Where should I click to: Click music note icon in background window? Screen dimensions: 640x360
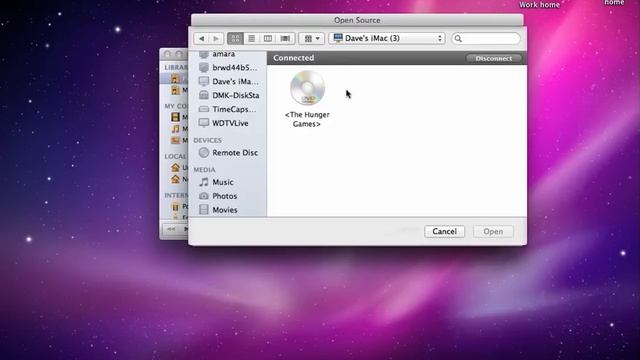pyautogui.click(x=175, y=129)
